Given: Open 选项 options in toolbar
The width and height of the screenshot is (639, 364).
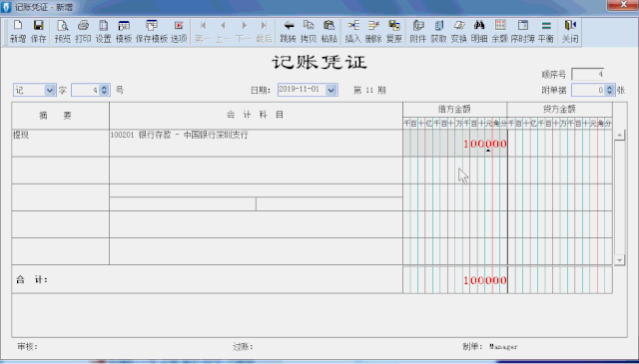Looking at the screenshot, I should pyautogui.click(x=179, y=32).
